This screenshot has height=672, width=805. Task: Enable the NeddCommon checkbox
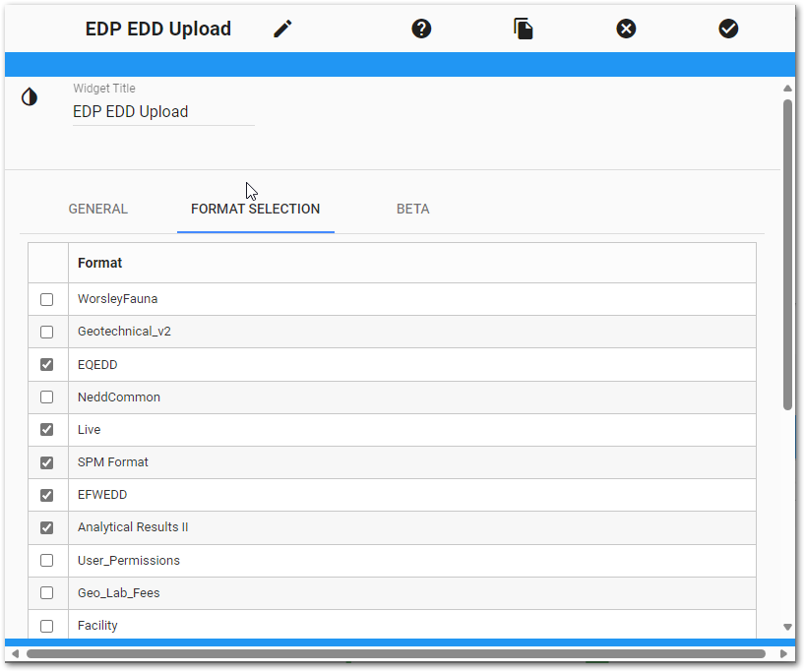tap(46, 397)
